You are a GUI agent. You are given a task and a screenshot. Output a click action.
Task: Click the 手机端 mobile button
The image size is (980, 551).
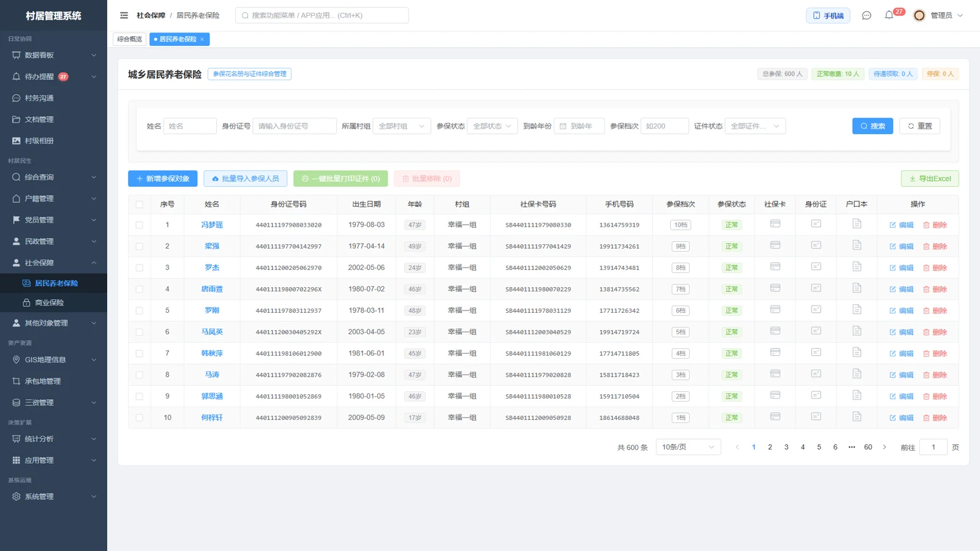(x=828, y=15)
